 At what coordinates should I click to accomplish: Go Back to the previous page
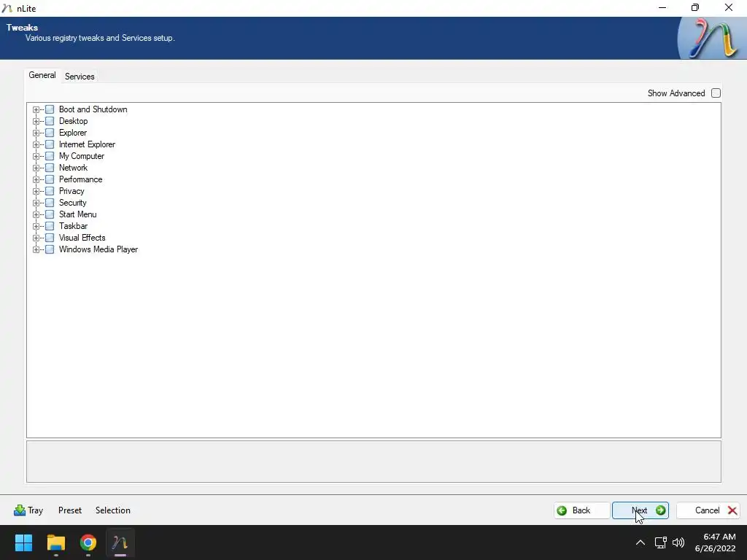581,510
